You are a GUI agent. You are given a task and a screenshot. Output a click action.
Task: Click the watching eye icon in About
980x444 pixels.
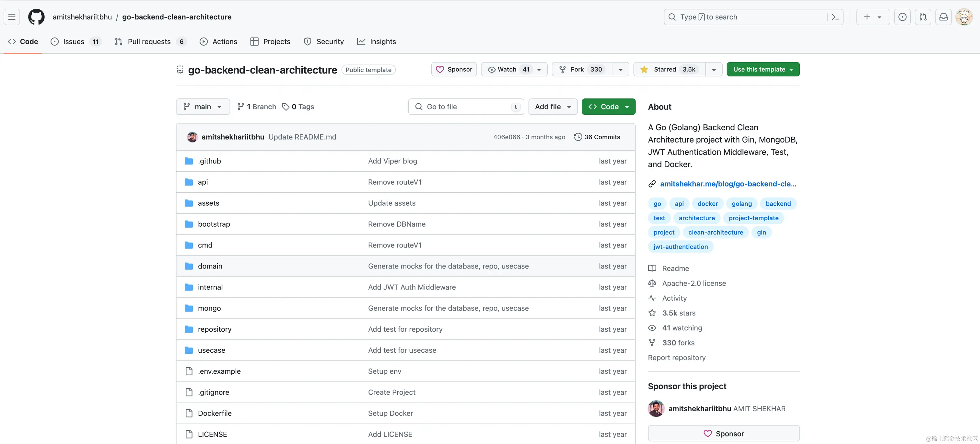point(652,328)
